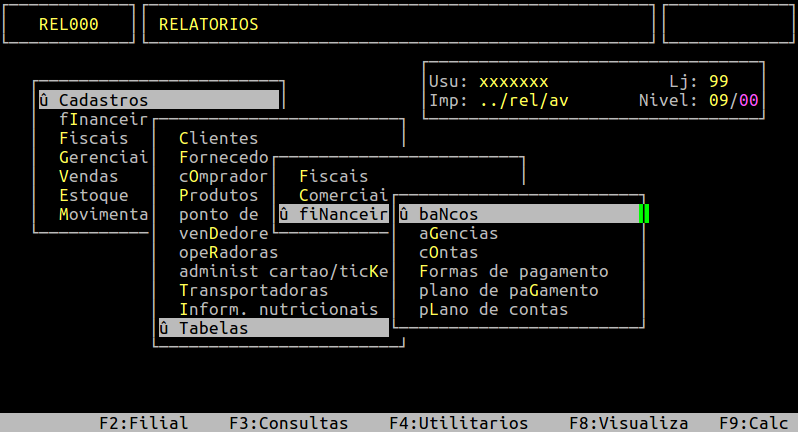Viewport: 798px width, 432px height.
Task: Select pLano de contas entry
Action: 493,309
